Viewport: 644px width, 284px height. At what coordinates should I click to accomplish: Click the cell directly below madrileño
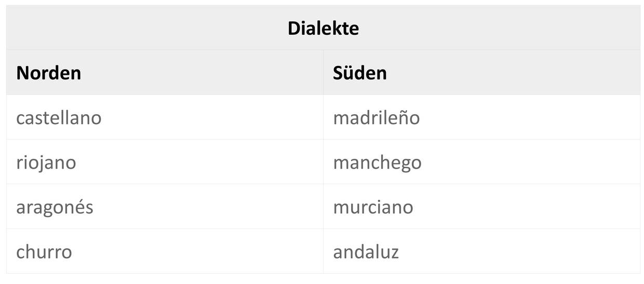377,163
